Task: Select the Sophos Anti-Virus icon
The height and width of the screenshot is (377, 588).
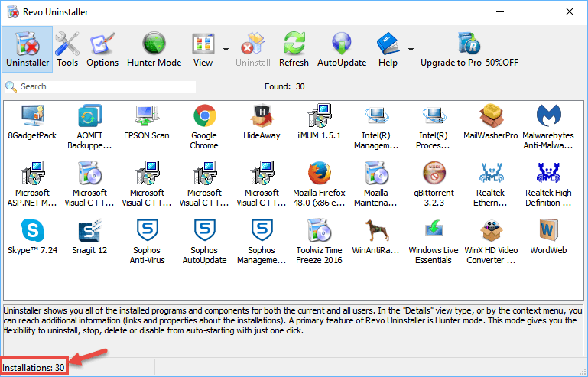Action: (147, 230)
